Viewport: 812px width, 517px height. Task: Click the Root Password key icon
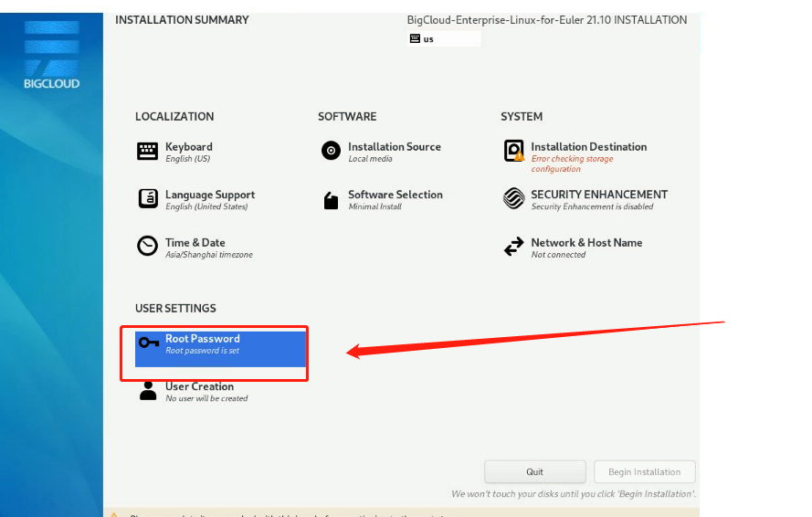pyautogui.click(x=148, y=343)
